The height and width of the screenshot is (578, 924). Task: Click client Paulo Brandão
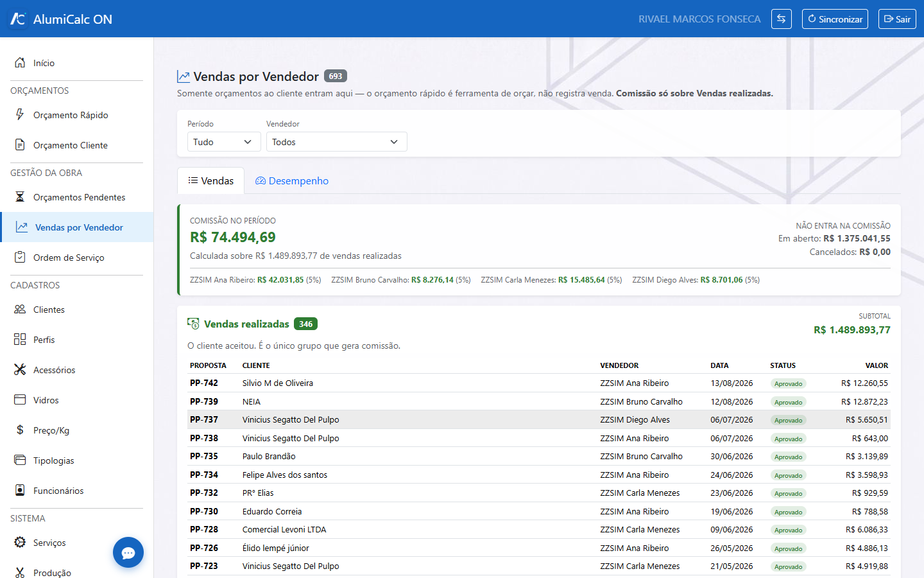269,457
